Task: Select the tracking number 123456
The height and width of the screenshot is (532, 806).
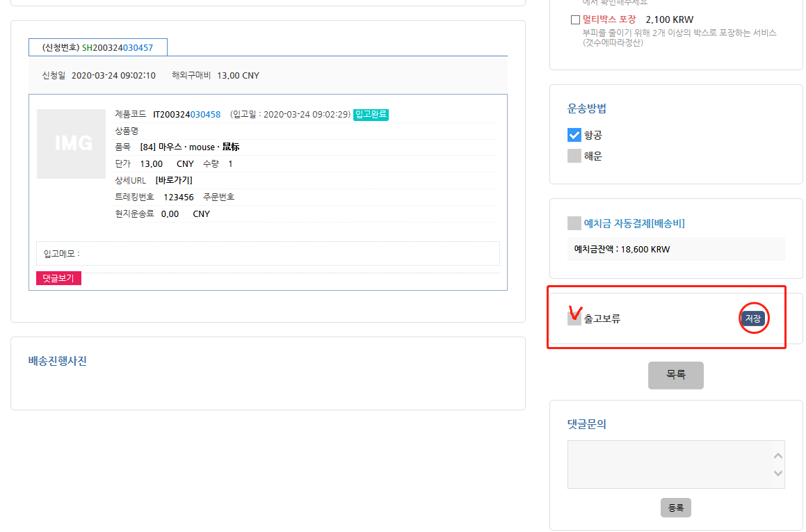Action: pos(178,198)
